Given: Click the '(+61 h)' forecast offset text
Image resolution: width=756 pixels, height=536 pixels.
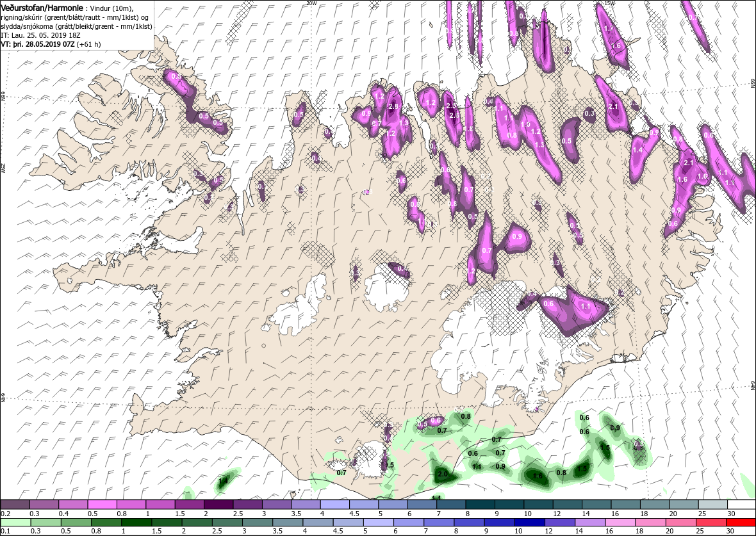Looking at the screenshot, I should click(x=88, y=44).
